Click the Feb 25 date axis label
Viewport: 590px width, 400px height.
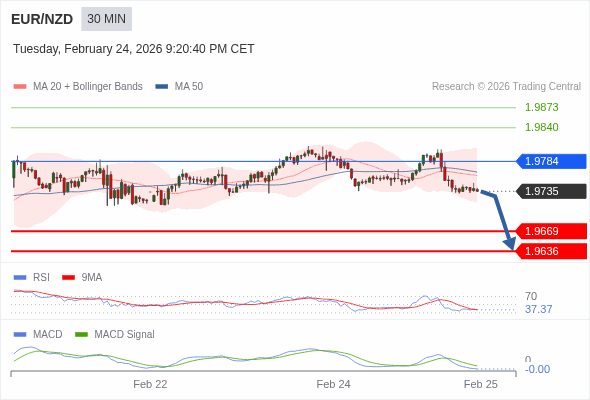tap(481, 384)
